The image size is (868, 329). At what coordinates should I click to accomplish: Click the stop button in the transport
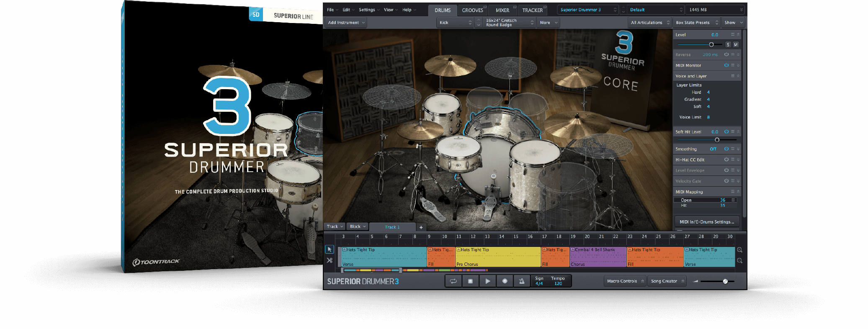(x=471, y=281)
